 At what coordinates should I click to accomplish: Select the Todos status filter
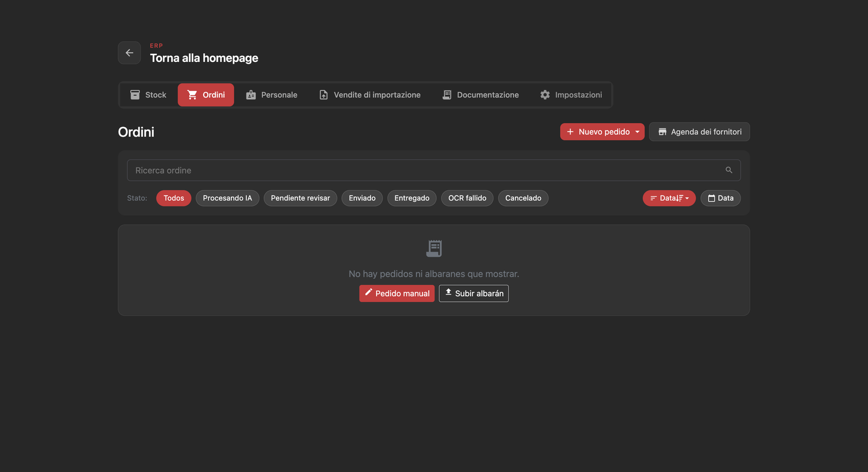point(174,198)
